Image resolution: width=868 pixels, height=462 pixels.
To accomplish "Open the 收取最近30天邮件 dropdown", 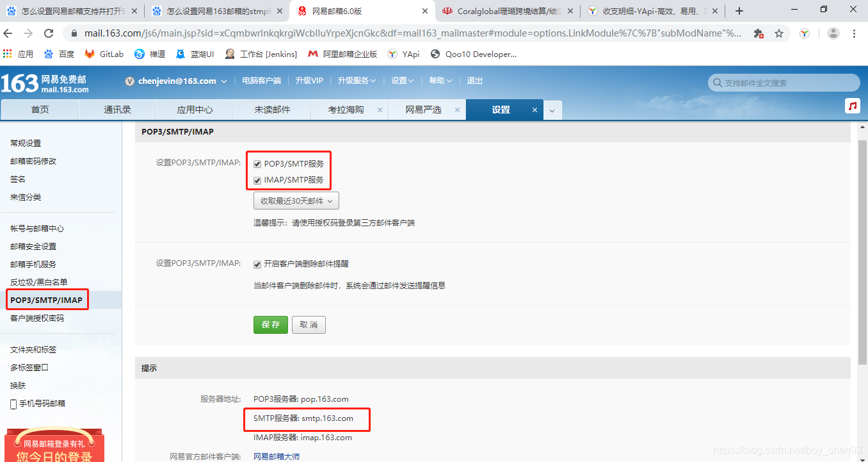I will pyautogui.click(x=296, y=200).
